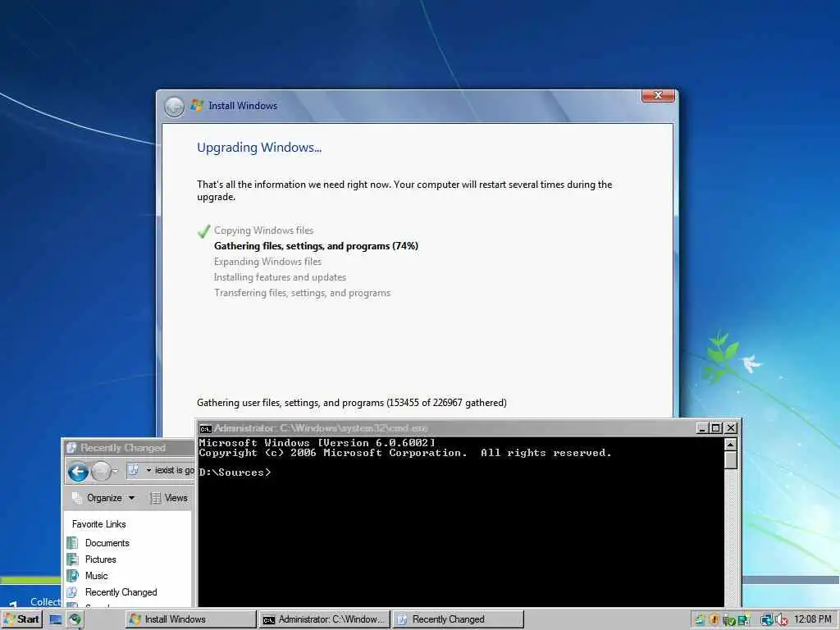Go back in the Recently Changed explorer window
Screen dimensions: 840x630
pos(78,472)
